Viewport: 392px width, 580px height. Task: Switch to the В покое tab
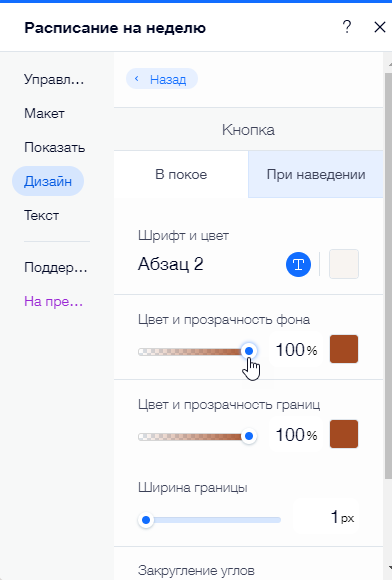point(181,174)
